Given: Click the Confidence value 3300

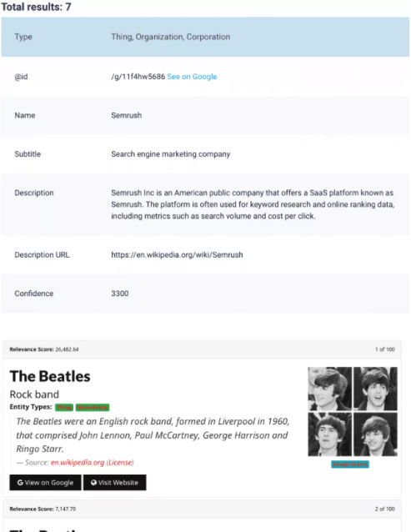Looking at the screenshot, I should (x=120, y=294).
